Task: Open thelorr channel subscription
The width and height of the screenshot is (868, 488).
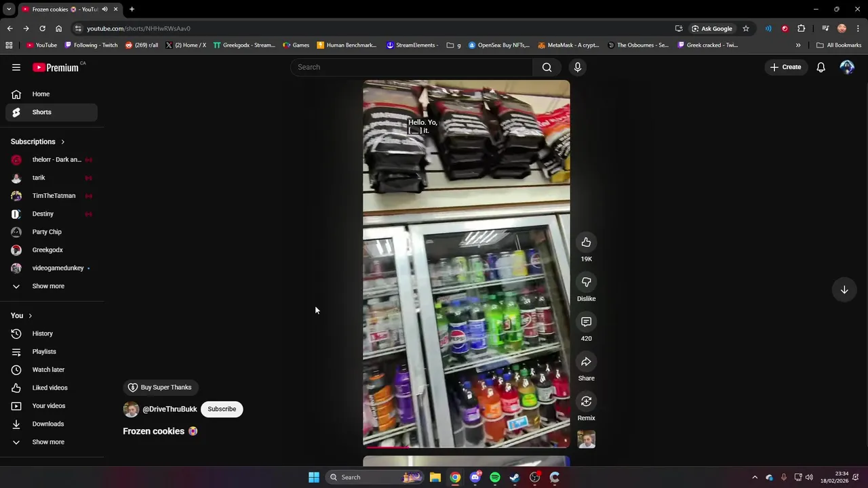Action: 52,160
